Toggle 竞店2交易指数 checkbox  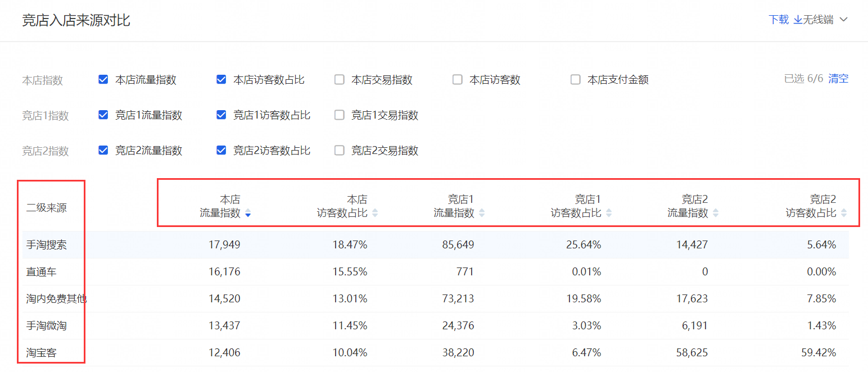coord(340,151)
